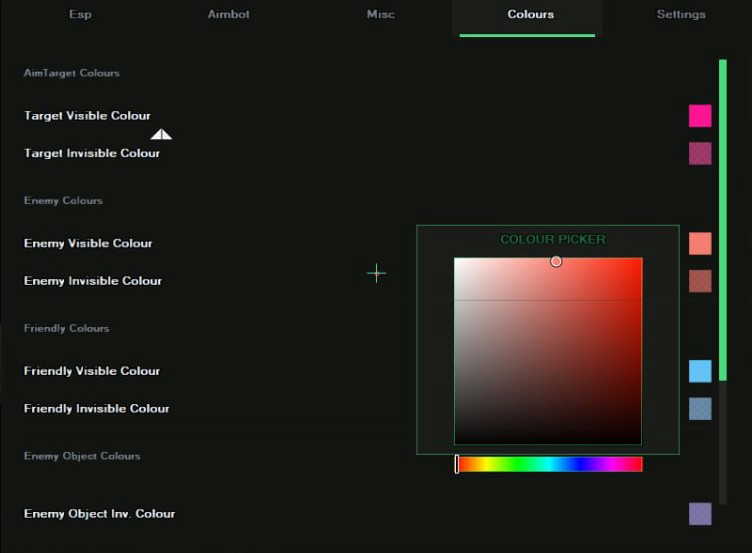Click the Enemy Visible Colour label

[88, 244]
